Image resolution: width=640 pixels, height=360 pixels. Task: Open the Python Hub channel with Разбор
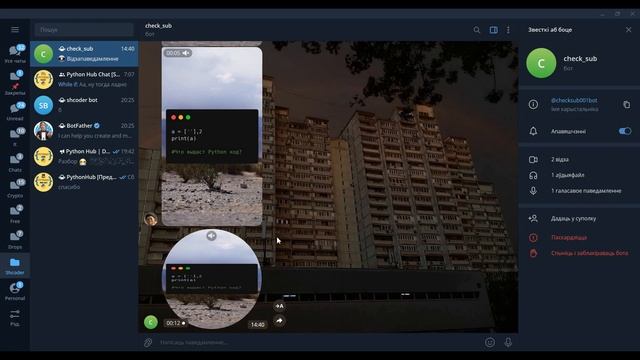pyautogui.click(x=84, y=156)
